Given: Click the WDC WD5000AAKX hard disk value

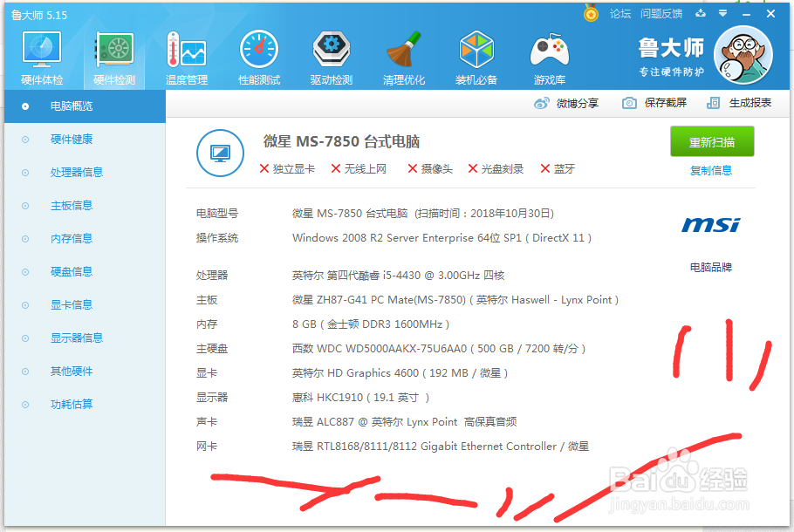Looking at the screenshot, I should pyautogui.click(x=439, y=349).
